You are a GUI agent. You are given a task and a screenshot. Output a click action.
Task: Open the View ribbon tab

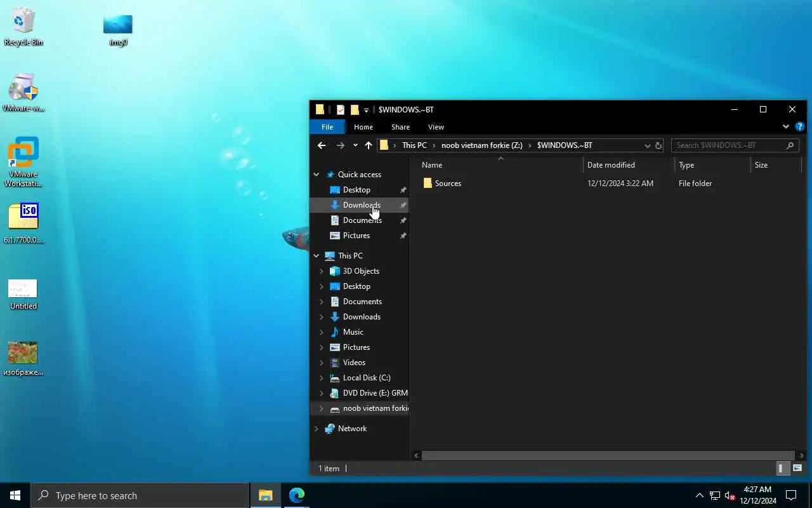click(436, 127)
